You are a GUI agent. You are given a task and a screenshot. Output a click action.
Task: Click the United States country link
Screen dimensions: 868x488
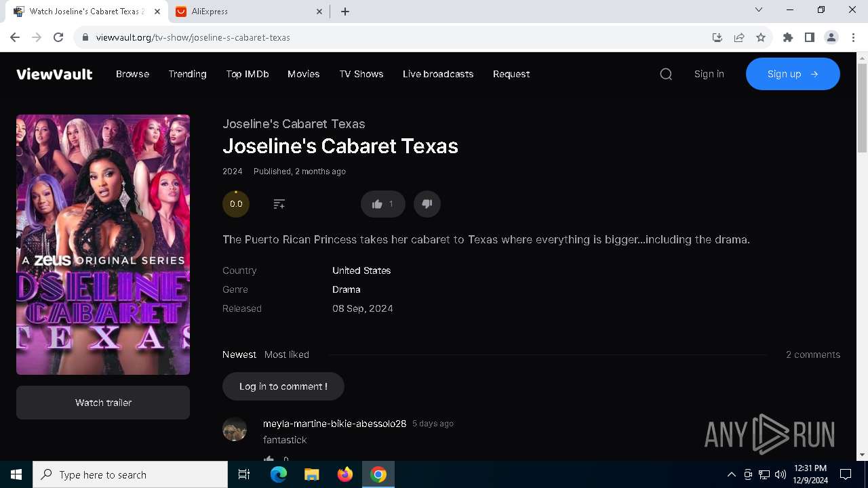point(361,270)
